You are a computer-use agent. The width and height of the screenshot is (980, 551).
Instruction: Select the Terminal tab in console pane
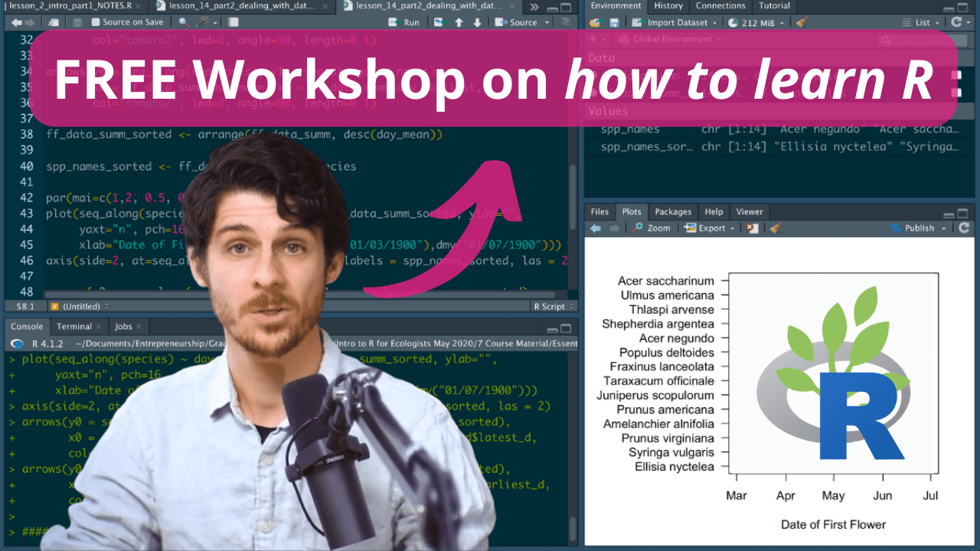(77, 325)
